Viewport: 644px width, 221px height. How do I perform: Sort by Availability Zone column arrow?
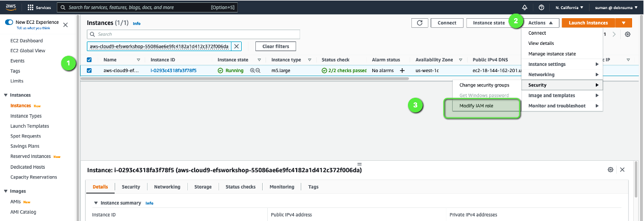coord(460,60)
